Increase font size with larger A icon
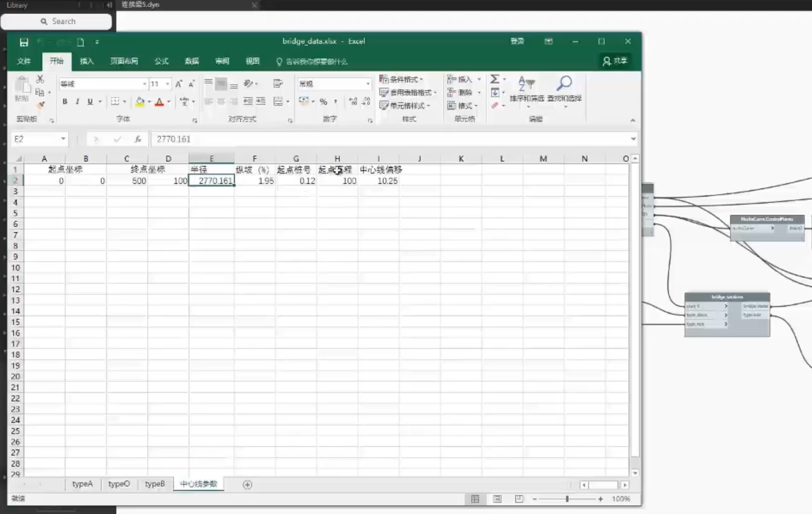 179,84
